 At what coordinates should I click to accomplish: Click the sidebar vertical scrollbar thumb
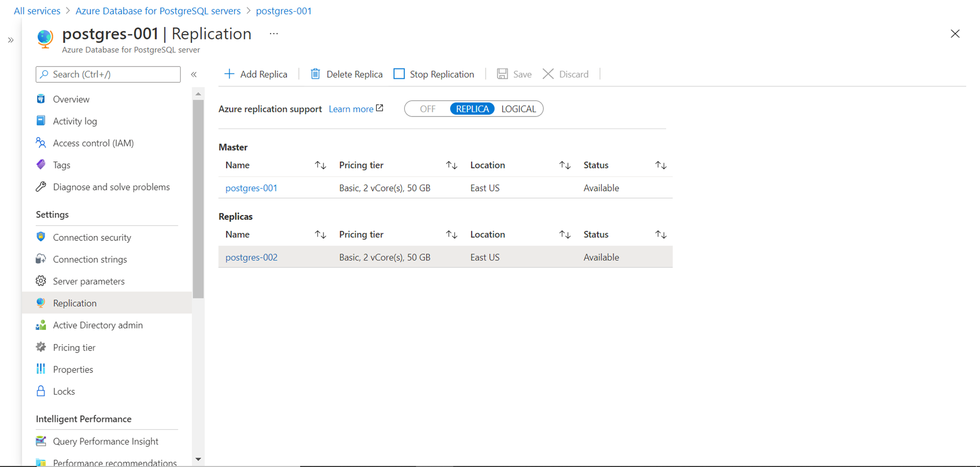click(198, 199)
